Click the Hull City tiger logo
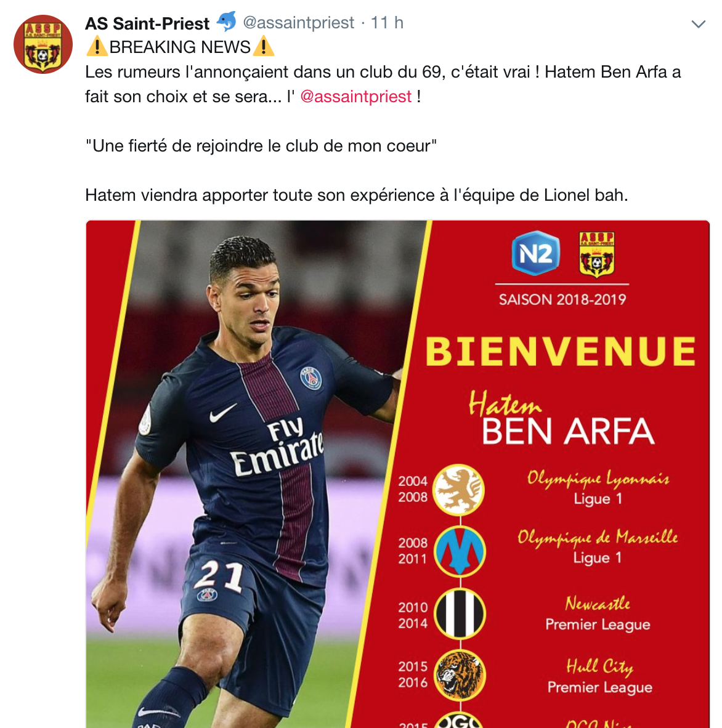Image resolution: width=722 pixels, height=728 pixels. [x=460, y=675]
